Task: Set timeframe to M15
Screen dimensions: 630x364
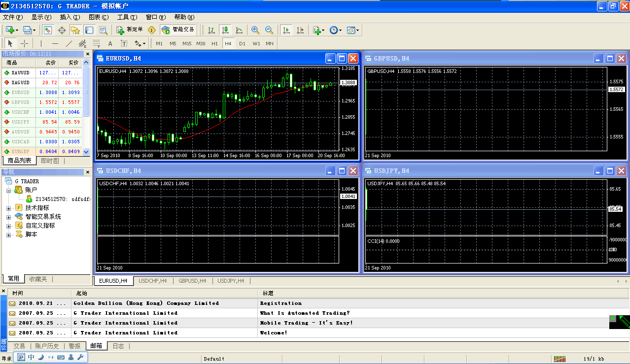Action: coord(187,43)
